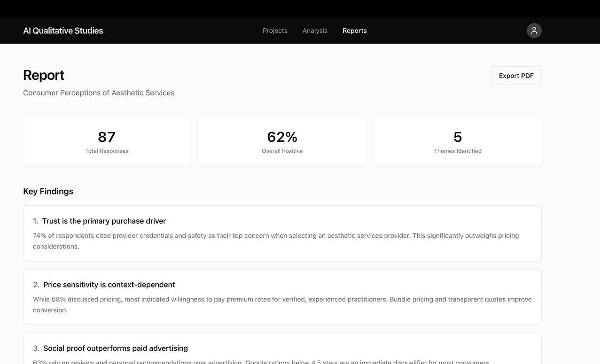Screen dimensions: 600x364
Task: Select the Overall Positive 62% card
Action: 282,141
